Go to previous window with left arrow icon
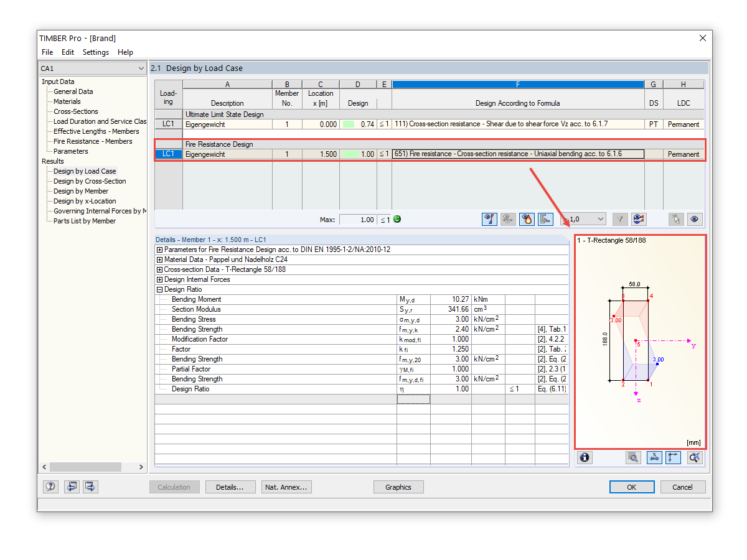 (x=72, y=487)
